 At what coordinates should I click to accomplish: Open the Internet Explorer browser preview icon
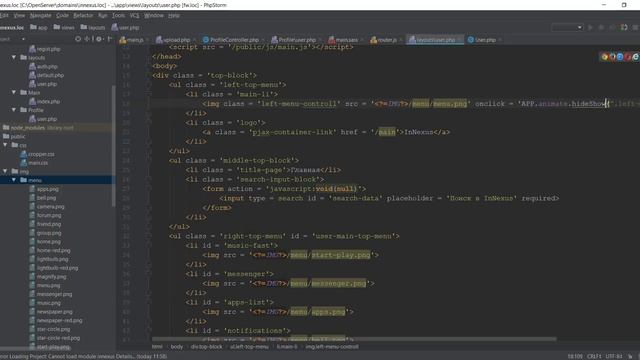[x=636, y=57]
